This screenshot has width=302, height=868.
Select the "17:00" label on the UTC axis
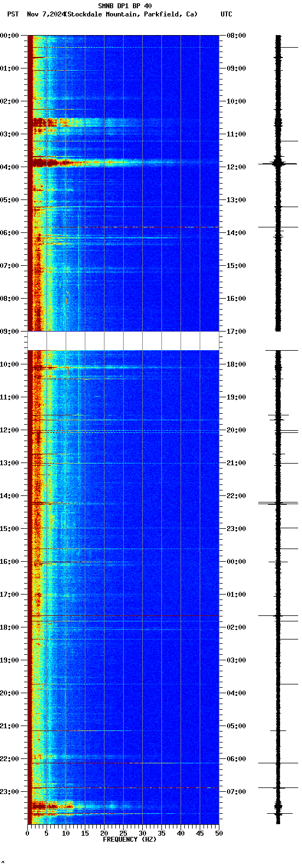pyautogui.click(x=236, y=332)
